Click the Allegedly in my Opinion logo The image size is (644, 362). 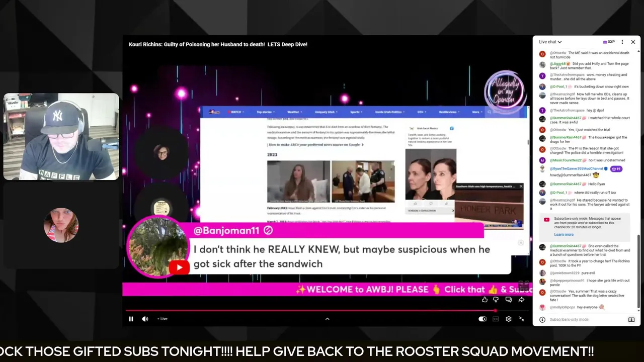pyautogui.click(x=505, y=92)
